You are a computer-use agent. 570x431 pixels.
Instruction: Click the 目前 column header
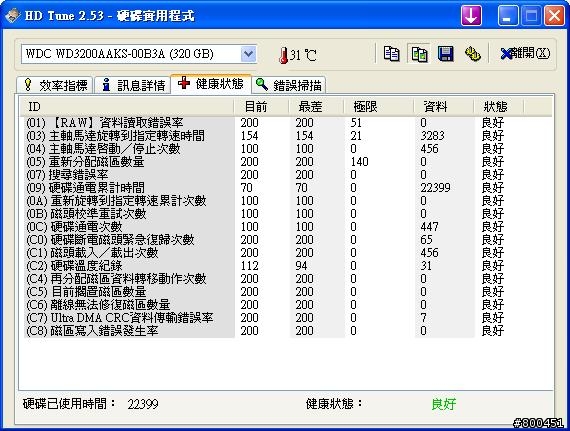tap(261, 107)
